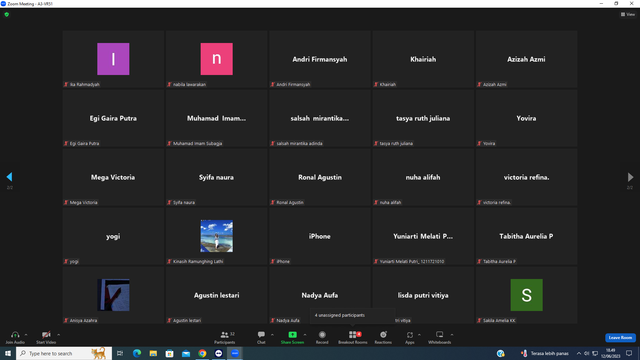Open File Explorer from the taskbar

tap(153, 353)
